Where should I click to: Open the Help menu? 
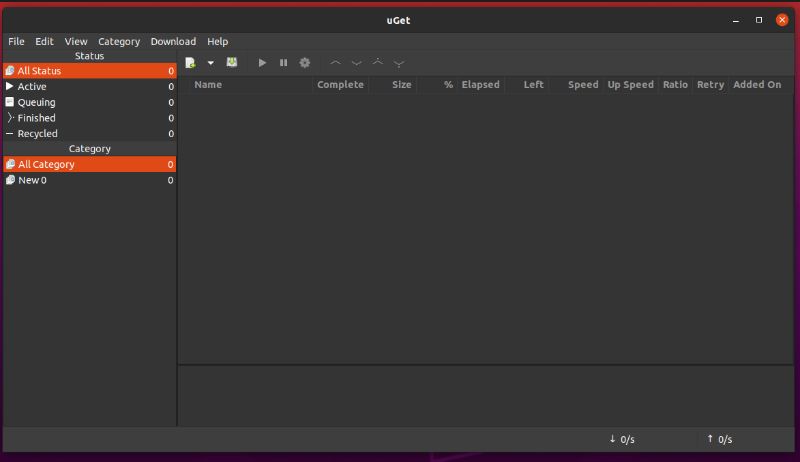pos(217,41)
